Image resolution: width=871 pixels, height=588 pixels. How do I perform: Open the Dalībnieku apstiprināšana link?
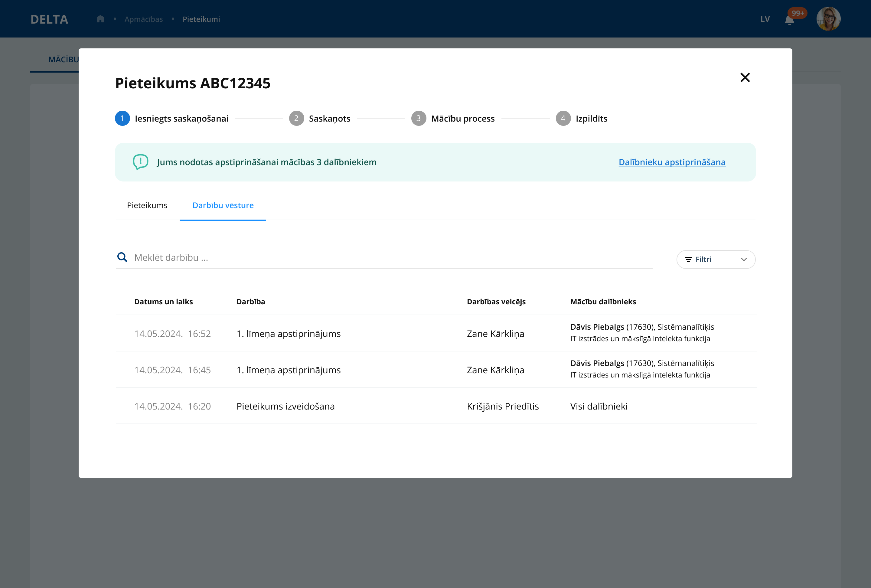tap(672, 162)
